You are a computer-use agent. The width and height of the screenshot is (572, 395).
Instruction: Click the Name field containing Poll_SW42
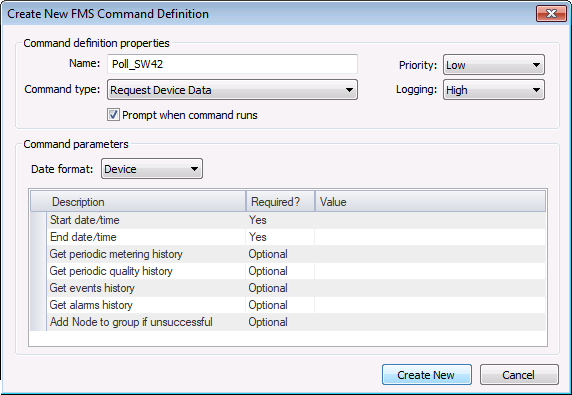tap(232, 64)
